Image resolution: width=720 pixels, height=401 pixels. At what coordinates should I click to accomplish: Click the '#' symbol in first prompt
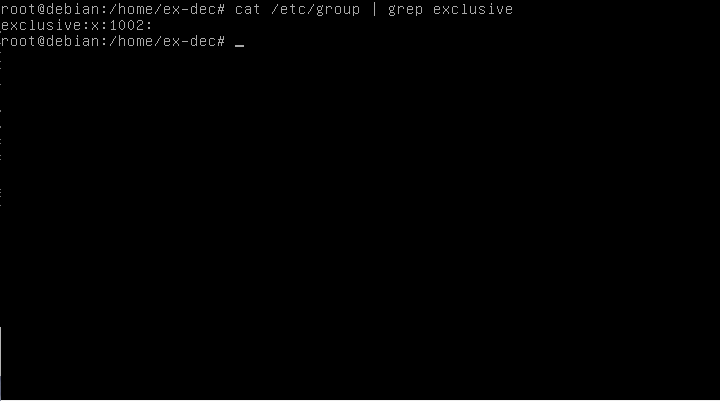[x=221, y=9]
